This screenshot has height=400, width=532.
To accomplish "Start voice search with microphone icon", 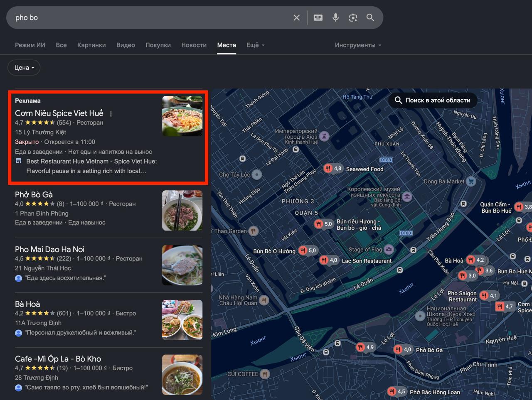I will point(335,17).
